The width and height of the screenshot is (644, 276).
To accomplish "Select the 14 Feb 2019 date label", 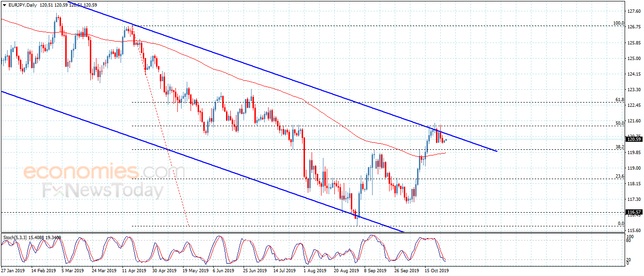I will pyautogui.click(x=43, y=271).
